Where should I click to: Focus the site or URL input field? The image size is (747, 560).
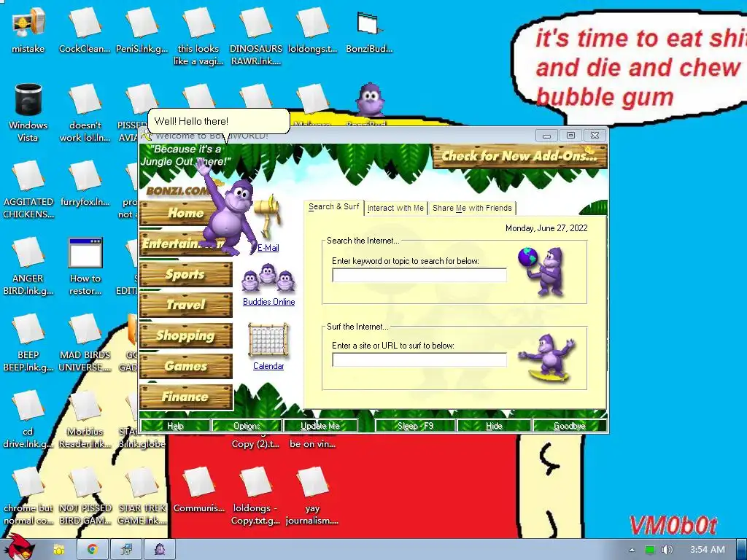(419, 359)
